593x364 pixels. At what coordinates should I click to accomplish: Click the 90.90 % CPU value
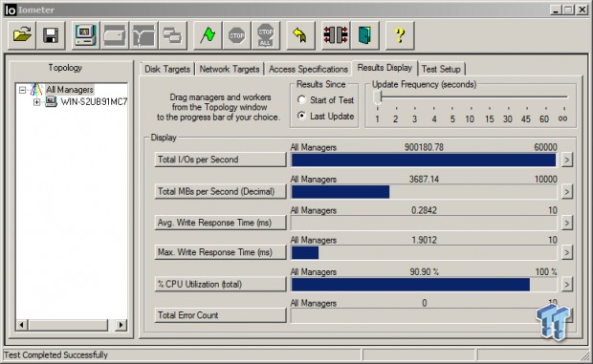tap(425, 272)
